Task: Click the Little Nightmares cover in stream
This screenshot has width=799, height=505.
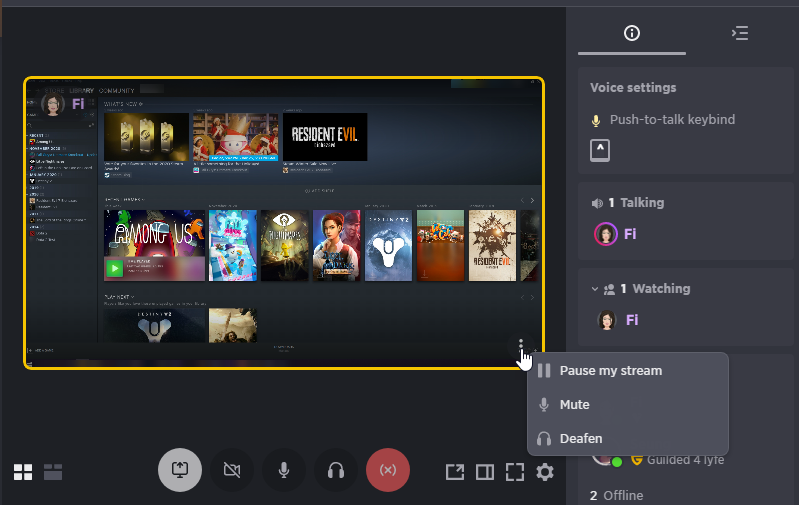Action: [x=284, y=245]
